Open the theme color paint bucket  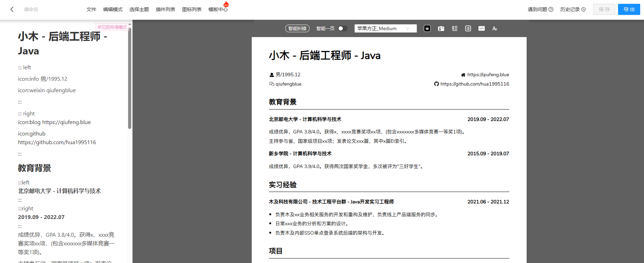point(427,28)
